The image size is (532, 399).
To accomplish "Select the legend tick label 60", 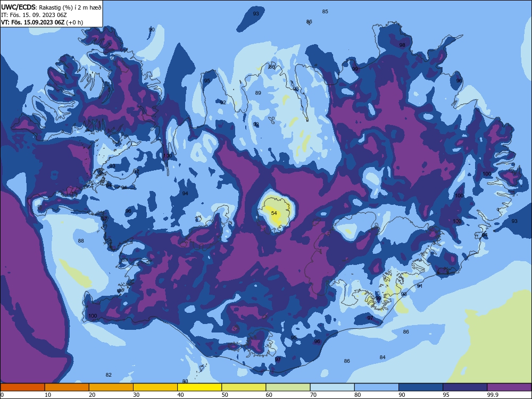I will (269, 395).
